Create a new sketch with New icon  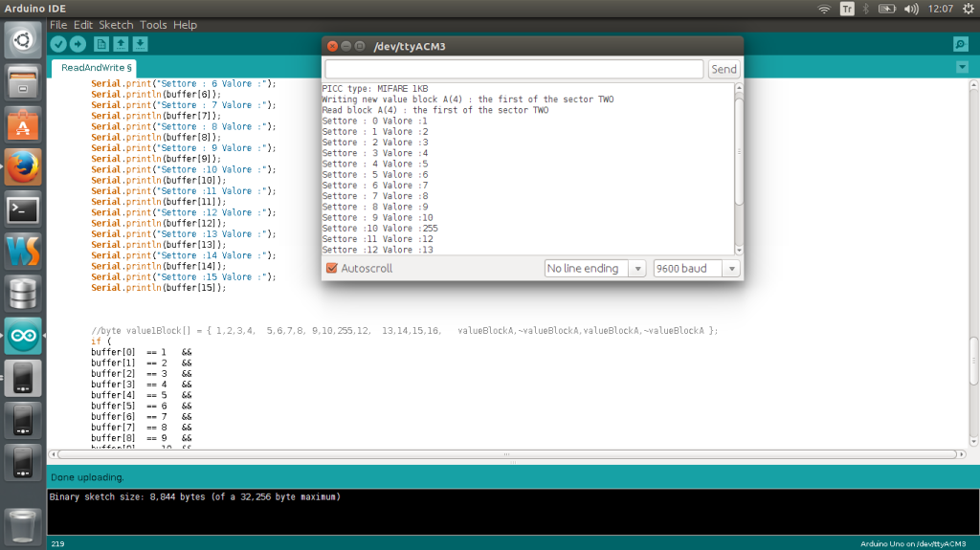click(x=101, y=44)
